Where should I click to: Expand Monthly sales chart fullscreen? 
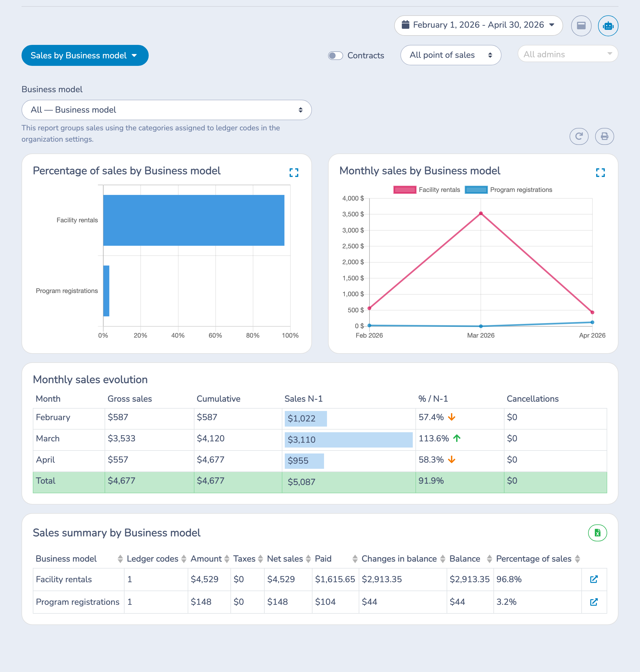point(600,173)
